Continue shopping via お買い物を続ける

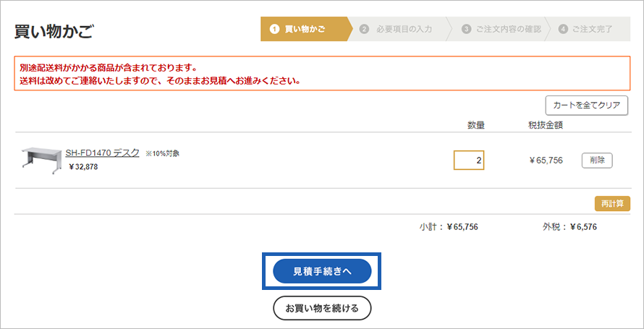[322, 309]
